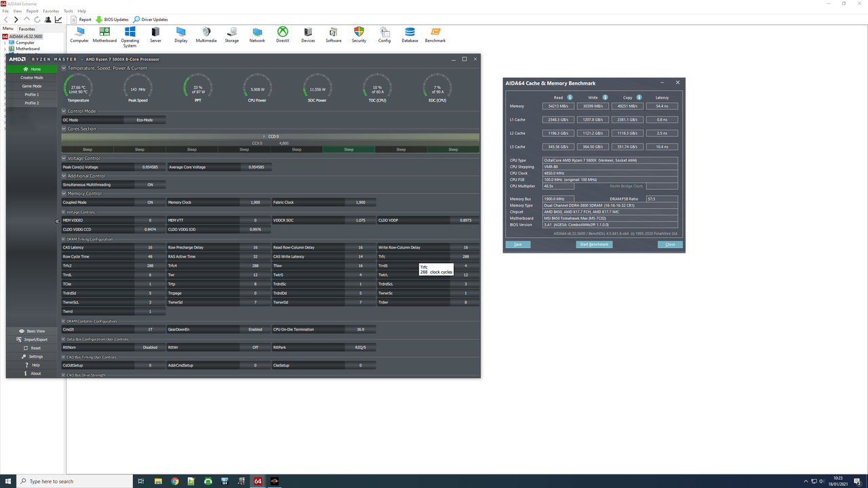Open the Computer category icon in AIDA64
This screenshot has height=488, width=868.
click(x=79, y=35)
